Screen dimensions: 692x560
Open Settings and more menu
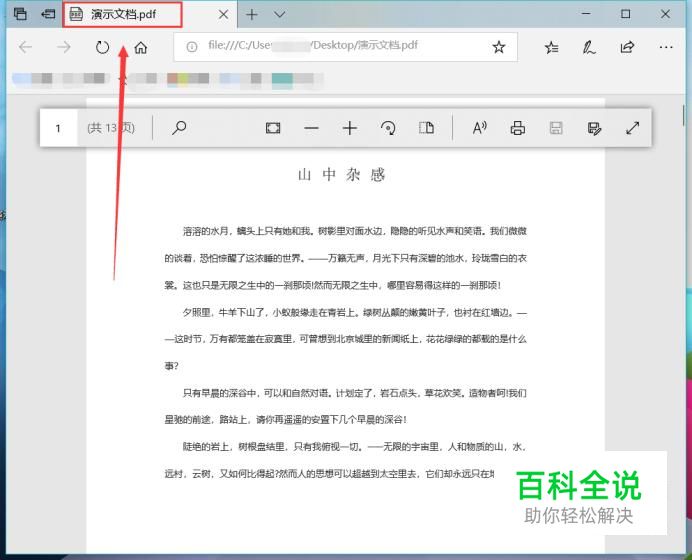(666, 47)
